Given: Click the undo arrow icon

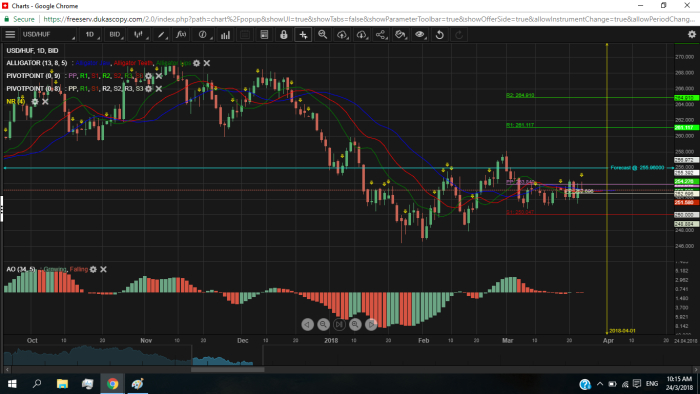Looking at the screenshot, I should (x=439, y=34).
